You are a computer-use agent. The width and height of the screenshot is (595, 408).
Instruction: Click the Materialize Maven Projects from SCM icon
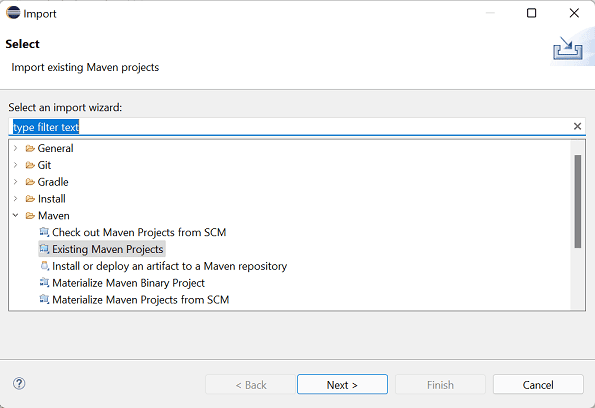point(44,299)
